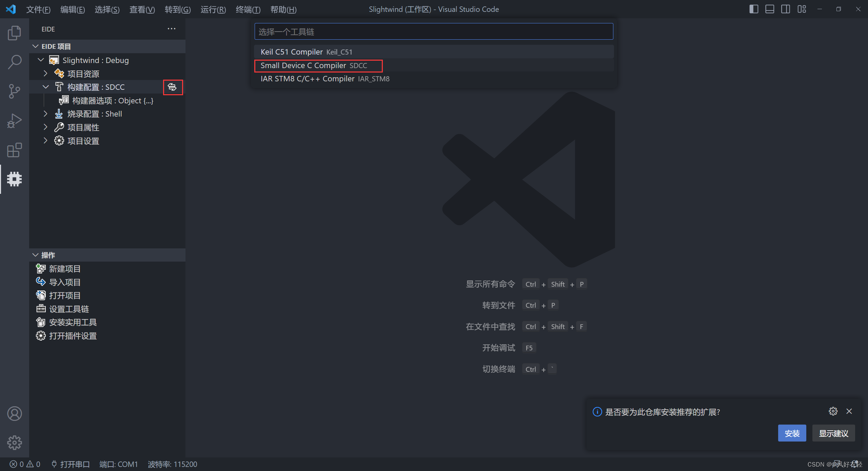Click 端口: COM1 in status bar
Viewport: 868px width, 471px height.
119,464
